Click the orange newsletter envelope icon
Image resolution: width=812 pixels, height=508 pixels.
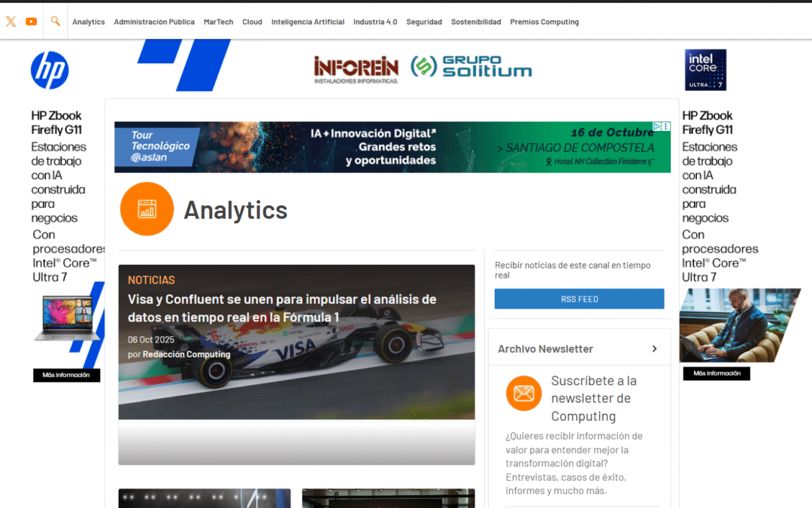tap(523, 394)
